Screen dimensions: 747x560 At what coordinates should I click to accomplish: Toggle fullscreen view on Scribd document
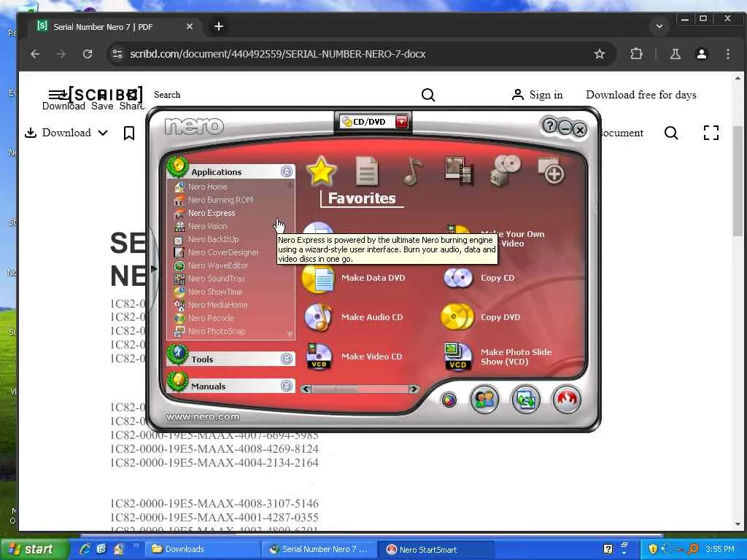click(711, 133)
